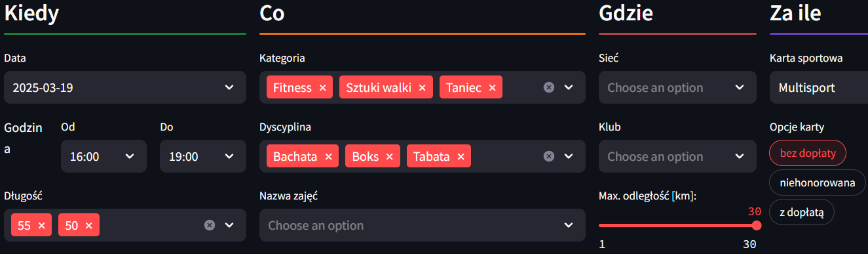Remove the 55 duration tag

click(x=42, y=225)
